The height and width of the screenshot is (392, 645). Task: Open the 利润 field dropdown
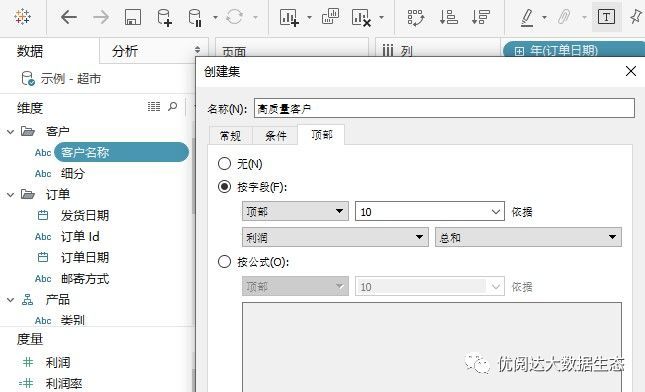click(335, 237)
